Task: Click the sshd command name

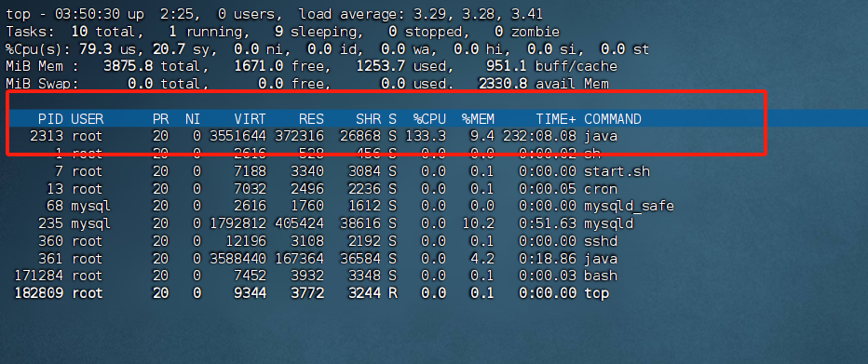Action: [601, 241]
